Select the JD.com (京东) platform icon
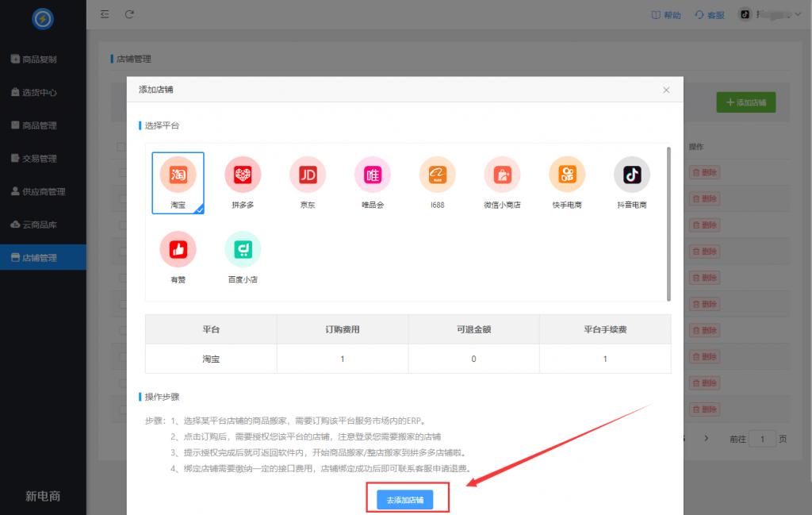Screen dimensions: 812x515 307,175
